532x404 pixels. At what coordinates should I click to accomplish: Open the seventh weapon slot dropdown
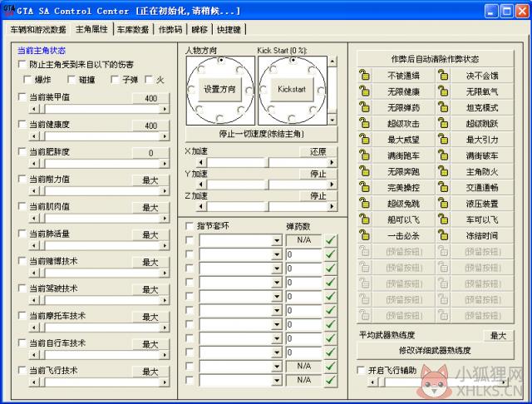[x=277, y=325]
